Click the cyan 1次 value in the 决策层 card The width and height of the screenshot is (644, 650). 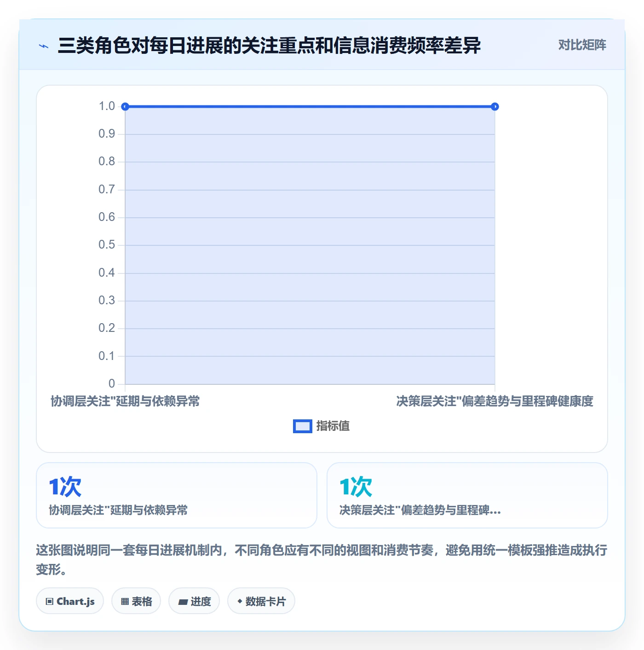point(356,487)
